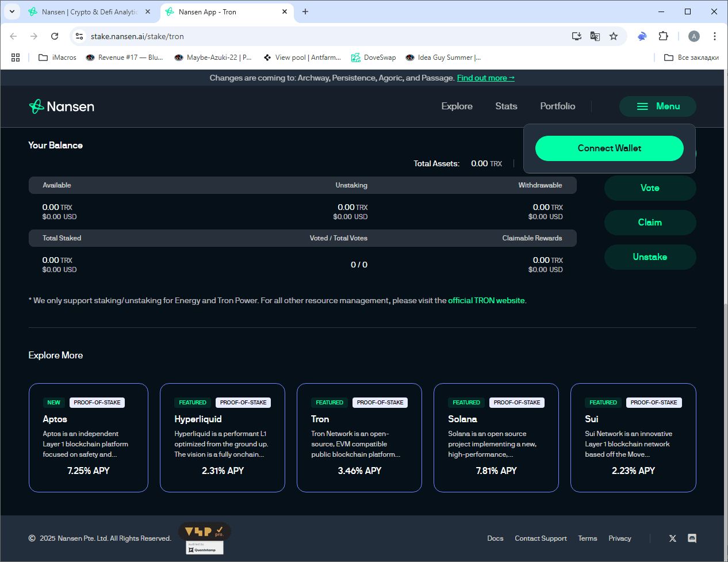Click the translate page icon
Viewport: 728px width, 562px height.
pyautogui.click(x=595, y=36)
